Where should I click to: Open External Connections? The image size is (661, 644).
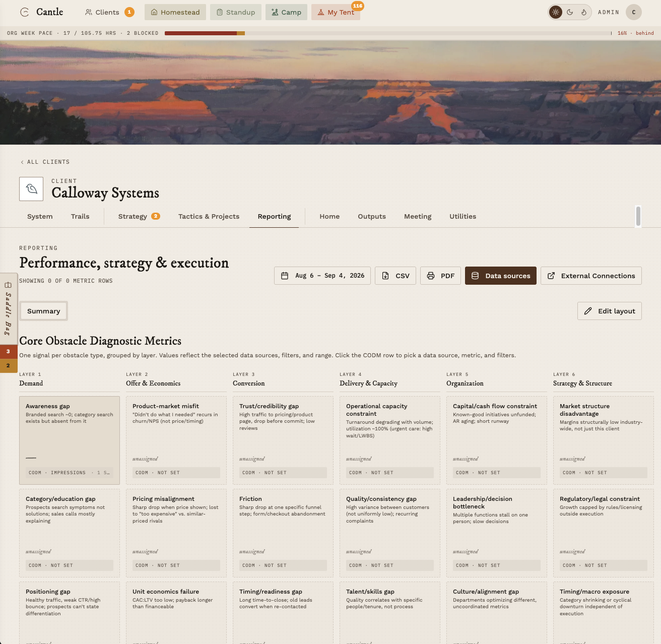click(591, 276)
